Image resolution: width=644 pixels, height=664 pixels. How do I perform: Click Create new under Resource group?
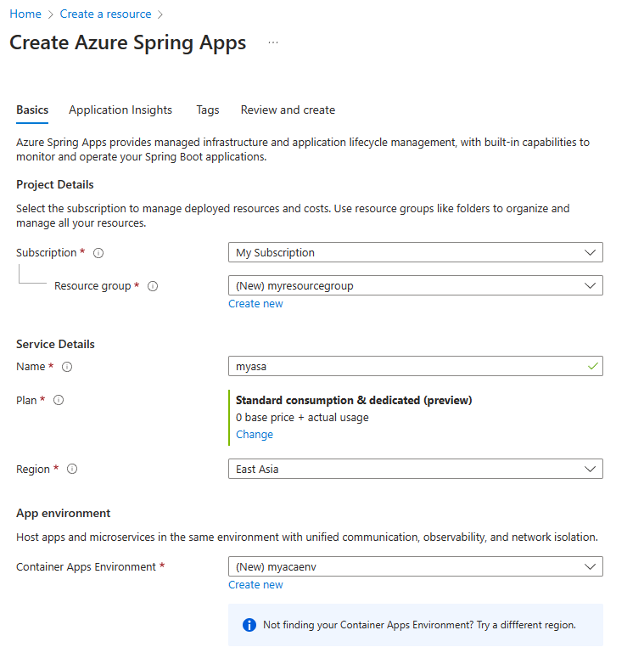point(255,304)
